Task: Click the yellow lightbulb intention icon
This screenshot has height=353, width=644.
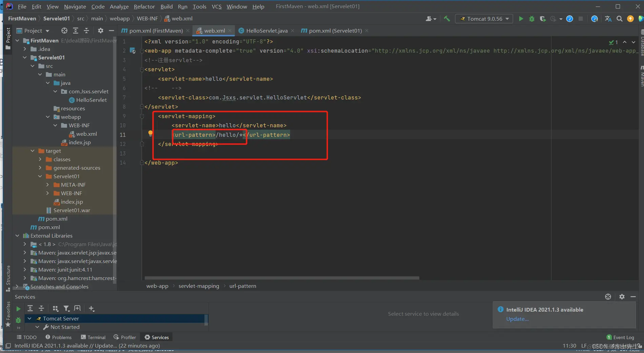Action: pyautogui.click(x=150, y=133)
